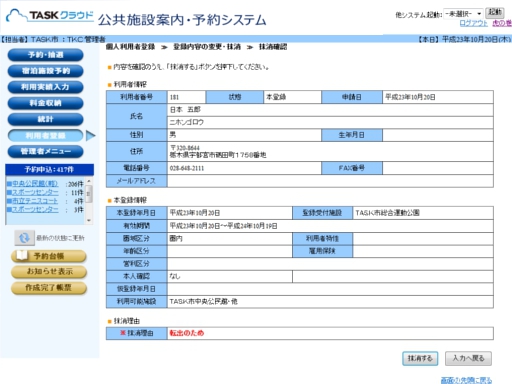Image resolution: width=512 pixels, height=384 pixels.
Task: Open the 他システム起動 dropdown
Action: [463, 14]
